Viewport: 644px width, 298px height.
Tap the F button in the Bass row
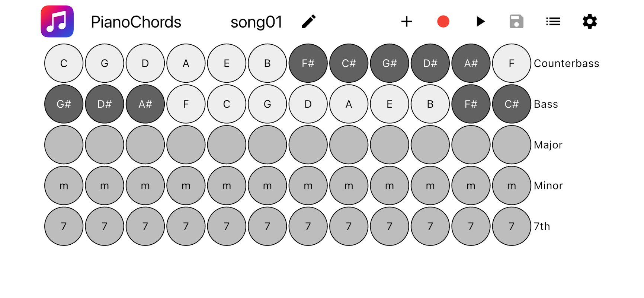coord(186,104)
